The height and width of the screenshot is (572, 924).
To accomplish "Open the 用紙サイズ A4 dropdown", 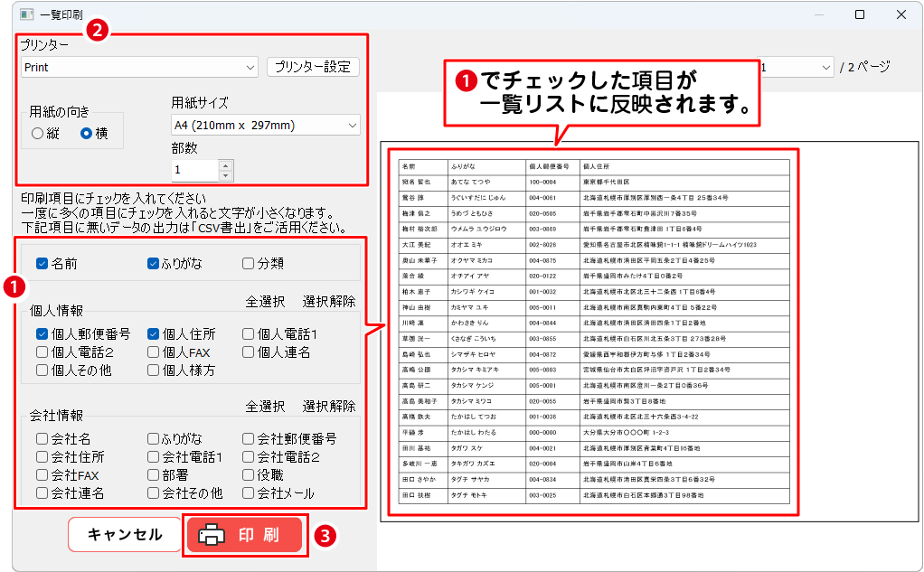I will [351, 125].
